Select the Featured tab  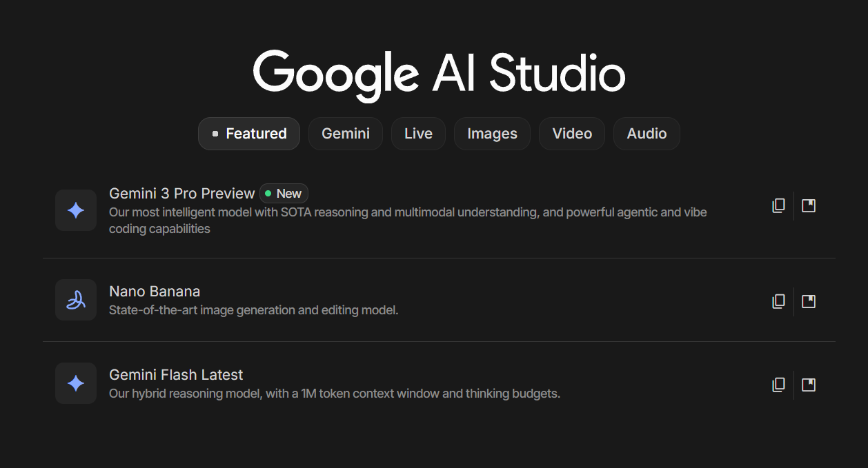(x=249, y=134)
